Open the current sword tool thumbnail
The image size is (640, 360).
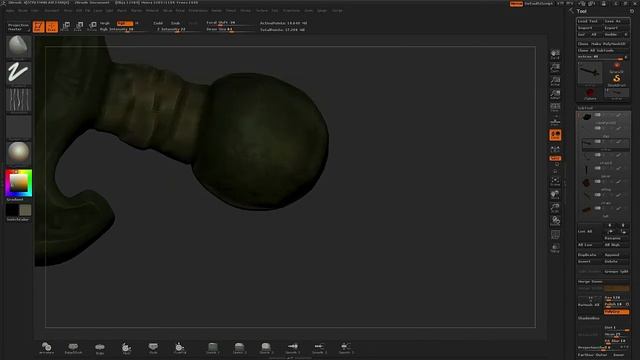click(x=590, y=73)
